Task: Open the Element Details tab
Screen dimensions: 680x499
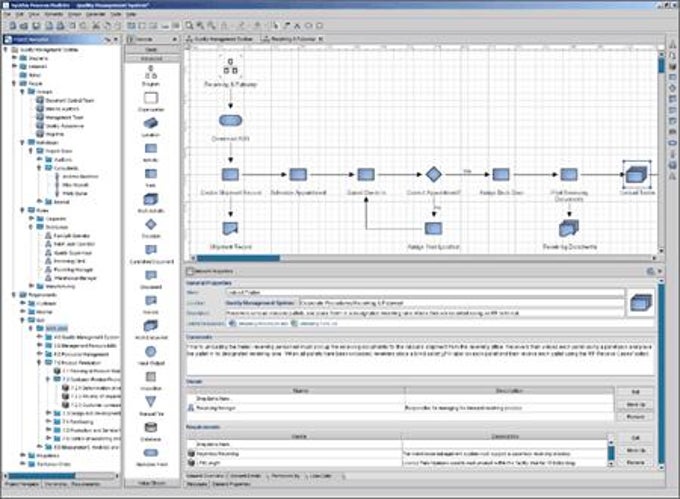Action: 245,476
